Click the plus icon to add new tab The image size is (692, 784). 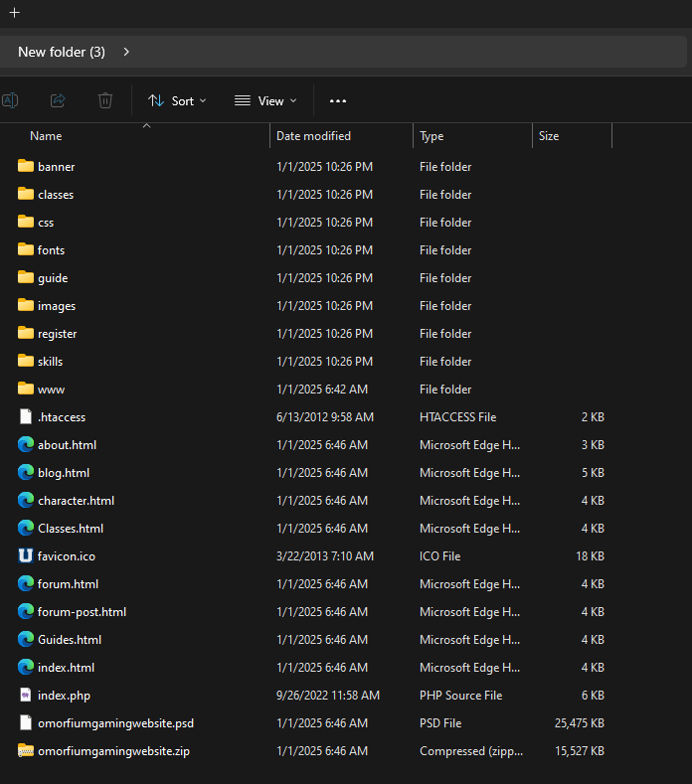click(x=15, y=13)
